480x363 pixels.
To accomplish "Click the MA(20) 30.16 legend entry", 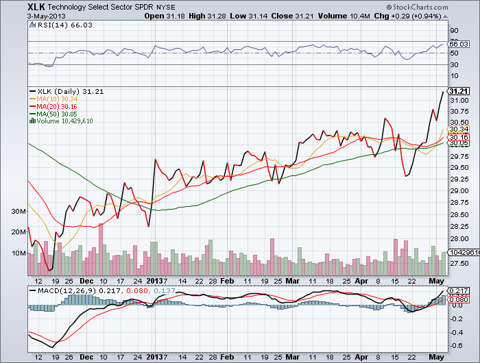I will coord(57,107).
